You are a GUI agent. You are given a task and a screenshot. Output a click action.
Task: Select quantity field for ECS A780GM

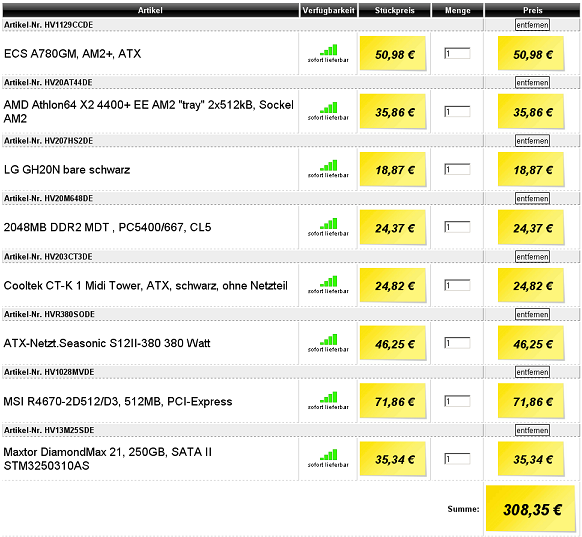tap(457, 53)
